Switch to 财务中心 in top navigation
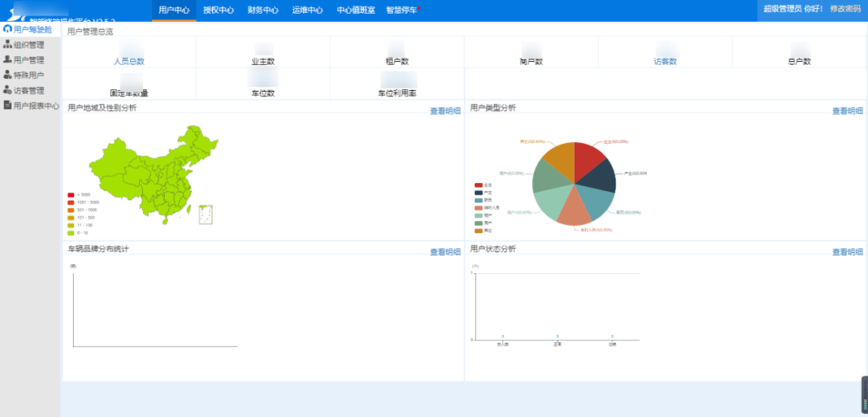Screen dimensions: 868x417 tap(263, 10)
